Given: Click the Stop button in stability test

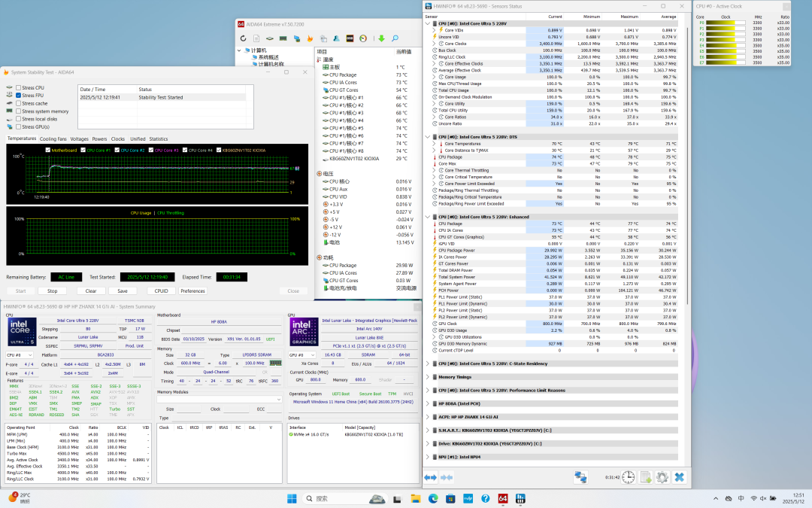Looking at the screenshot, I should tap(53, 291).
